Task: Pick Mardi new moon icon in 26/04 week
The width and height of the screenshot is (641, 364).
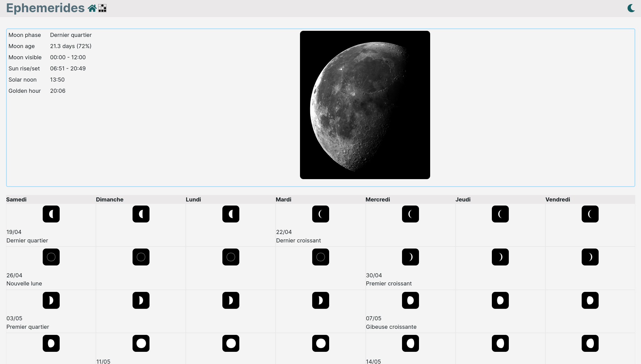Action: (321, 257)
